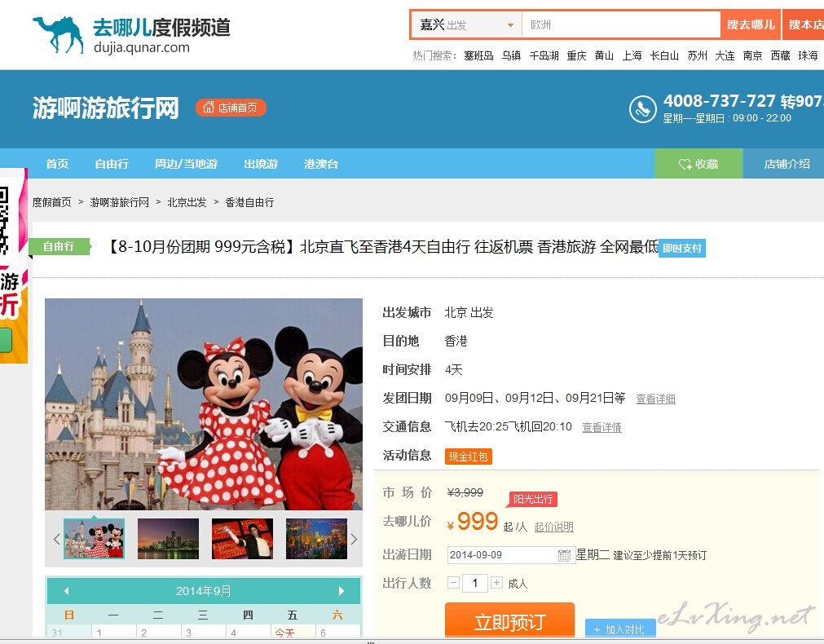Increase traveler count with plus button
The height and width of the screenshot is (644, 824).
[496, 583]
